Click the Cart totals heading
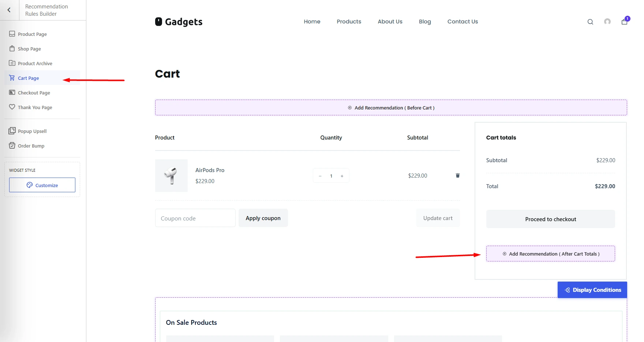Screen dimensions: 644x342 tap(501, 138)
